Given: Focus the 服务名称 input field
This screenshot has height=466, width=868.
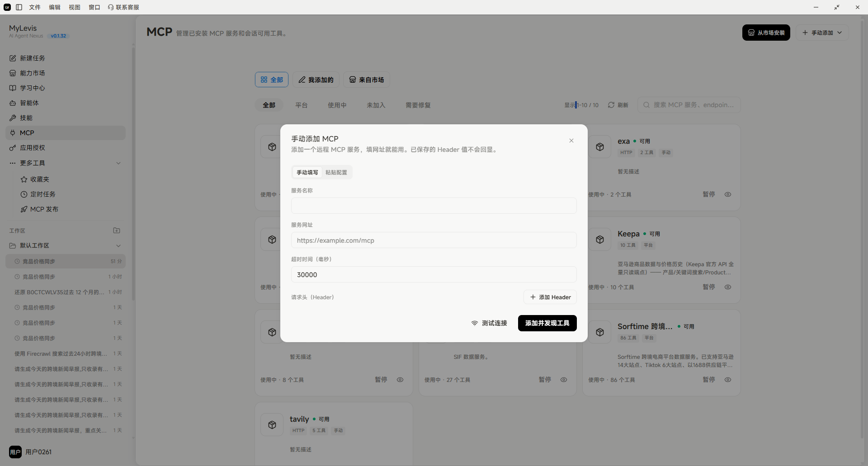Looking at the screenshot, I should click(434, 206).
